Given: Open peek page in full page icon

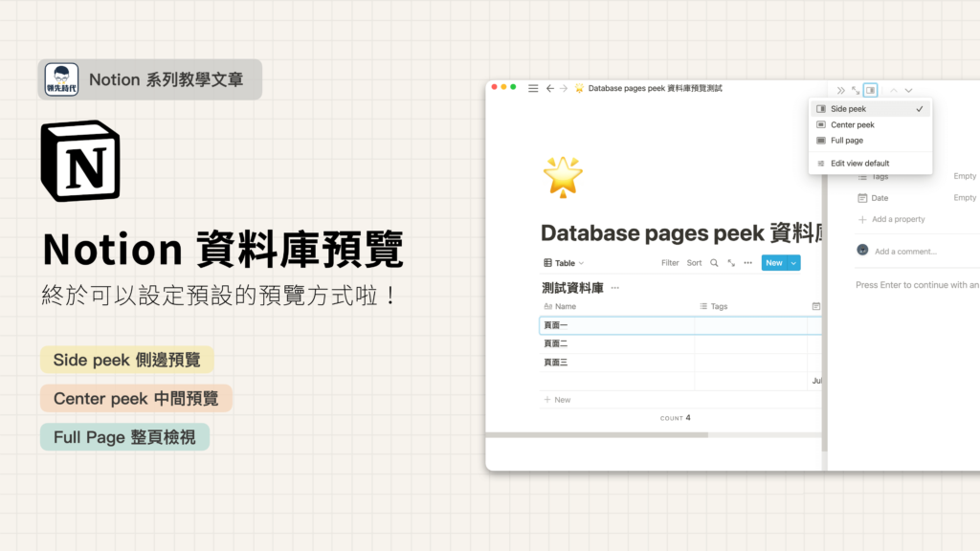Looking at the screenshot, I should [856, 90].
